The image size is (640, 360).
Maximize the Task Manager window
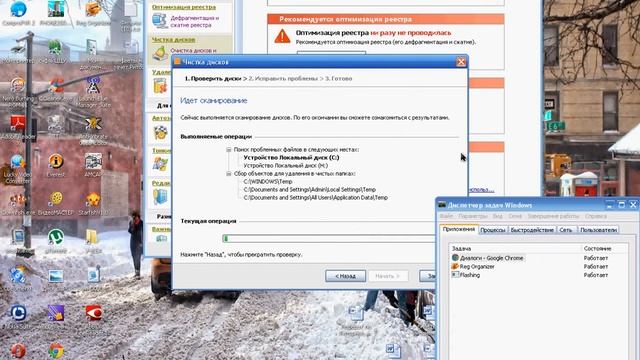(x=621, y=205)
